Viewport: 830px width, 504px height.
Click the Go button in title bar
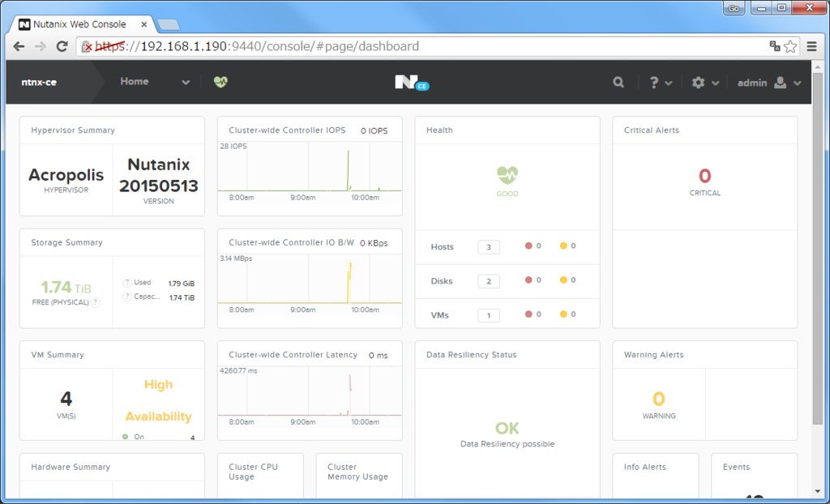click(x=734, y=8)
